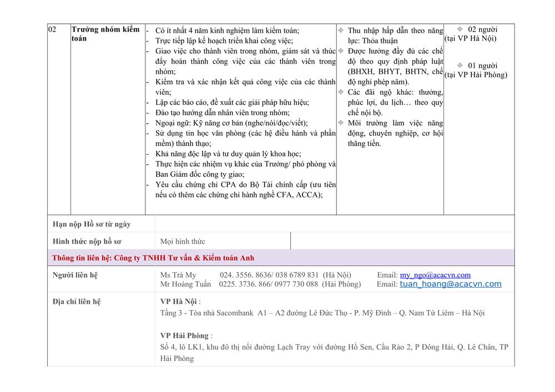Click the diamond bullet beside "01 người"
This screenshot has width=555, height=392.
[x=460, y=65]
